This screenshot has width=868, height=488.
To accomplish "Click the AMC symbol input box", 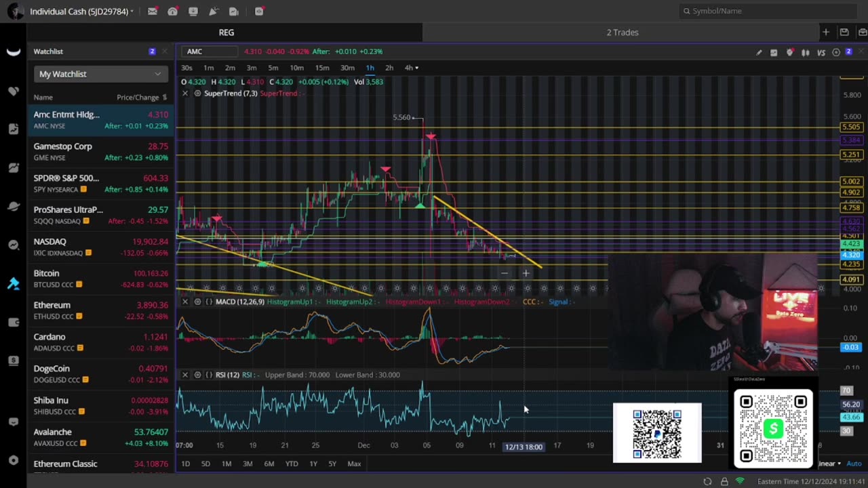I will click(210, 52).
